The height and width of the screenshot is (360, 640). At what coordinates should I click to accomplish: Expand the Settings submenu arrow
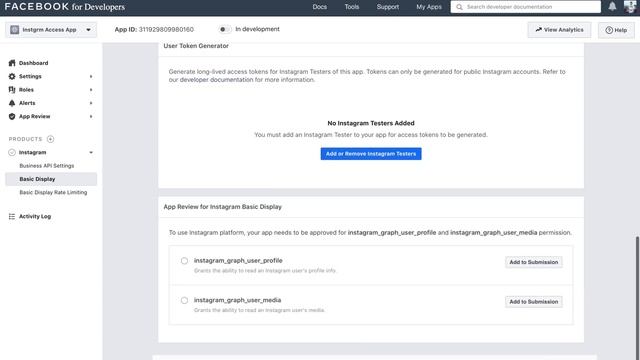coord(91,76)
